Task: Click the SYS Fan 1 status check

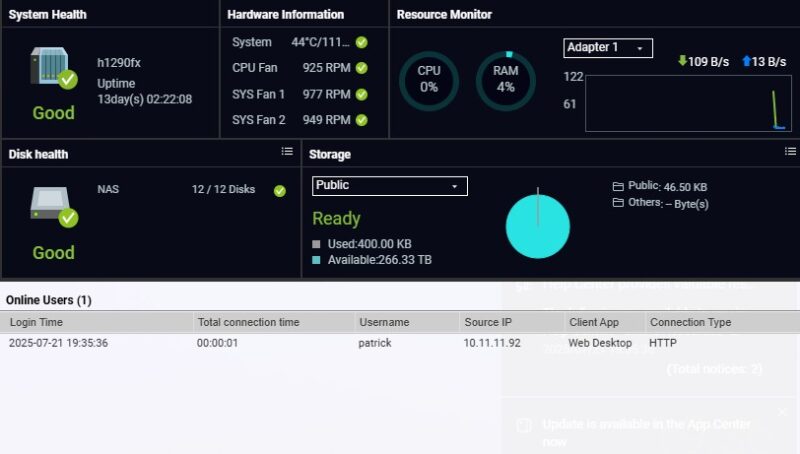Action: point(362,94)
